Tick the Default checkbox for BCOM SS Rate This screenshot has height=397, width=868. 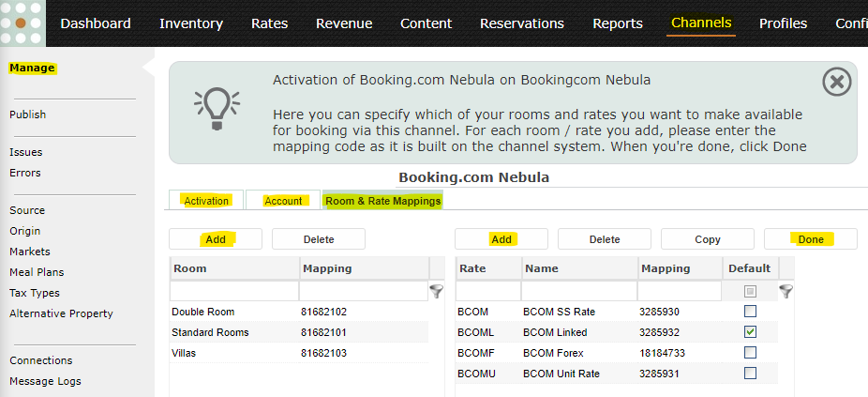pyautogui.click(x=750, y=312)
